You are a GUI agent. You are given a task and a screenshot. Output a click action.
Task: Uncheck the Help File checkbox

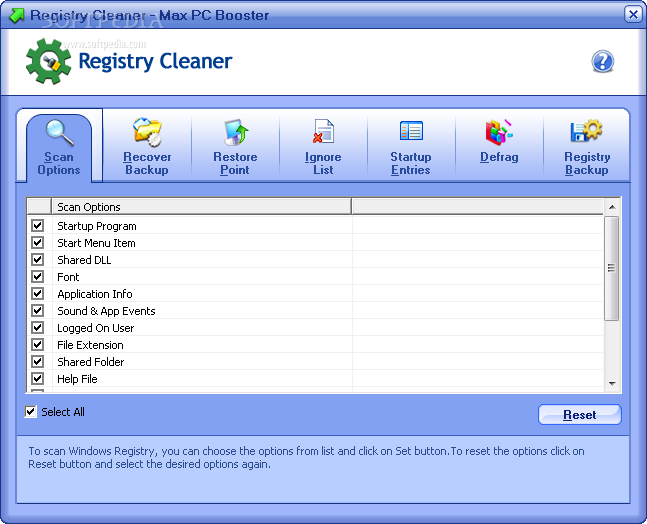tap(38, 378)
